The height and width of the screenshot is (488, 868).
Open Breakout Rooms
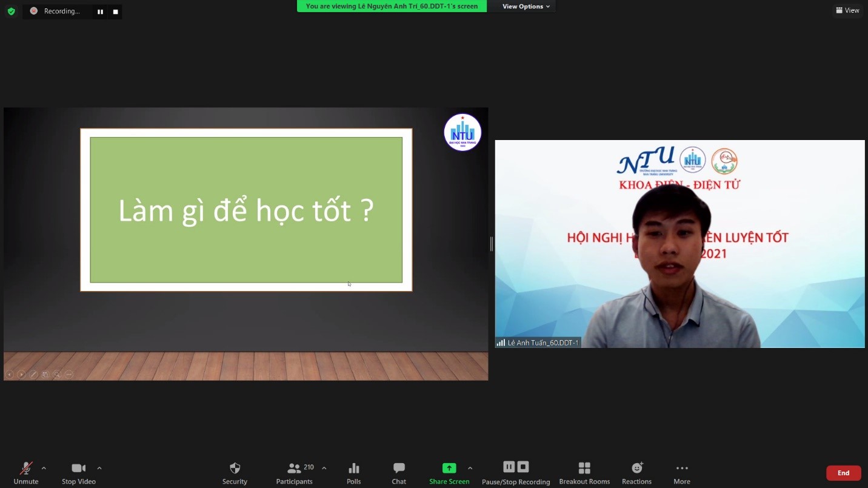coord(584,473)
